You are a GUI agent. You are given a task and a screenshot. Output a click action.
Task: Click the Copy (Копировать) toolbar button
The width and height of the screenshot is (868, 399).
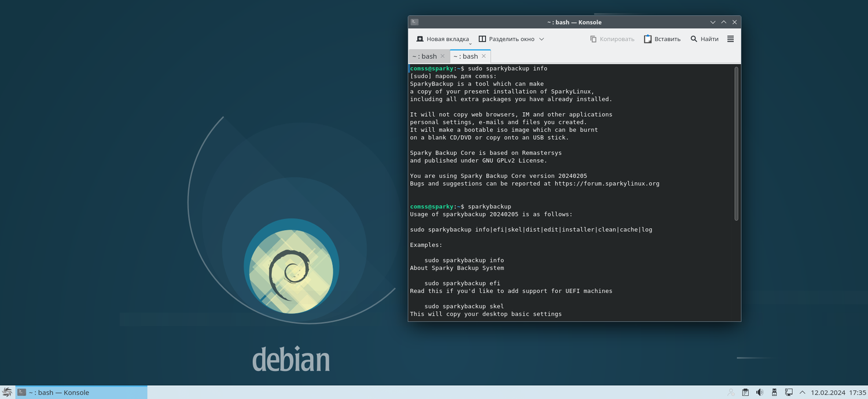tap(612, 39)
